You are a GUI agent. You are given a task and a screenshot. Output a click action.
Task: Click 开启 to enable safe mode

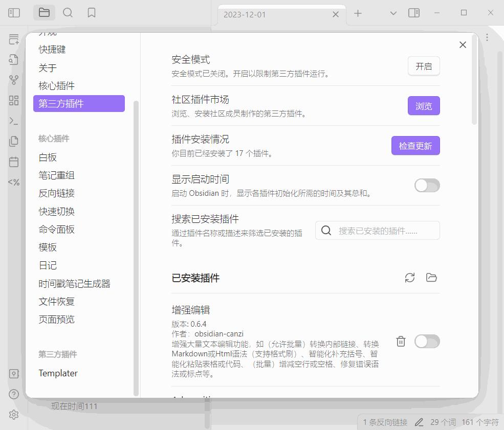[423, 66]
